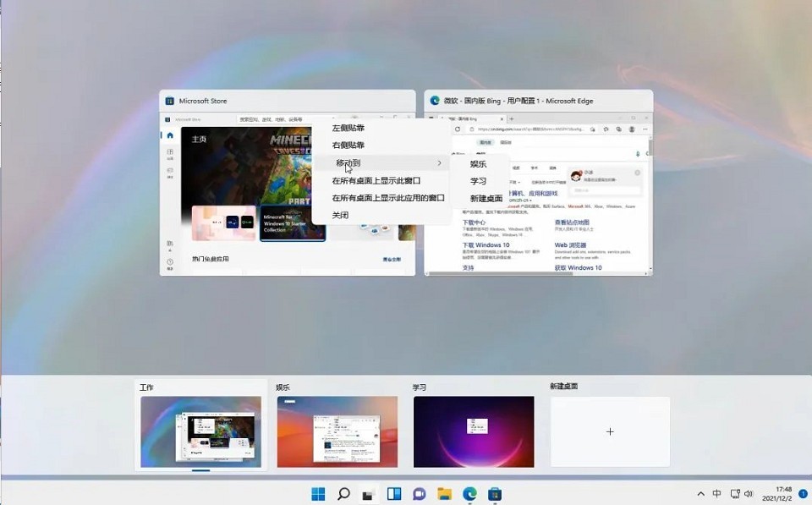Click the 获取 Windows 10 link
The width and height of the screenshot is (812, 505).
click(578, 268)
